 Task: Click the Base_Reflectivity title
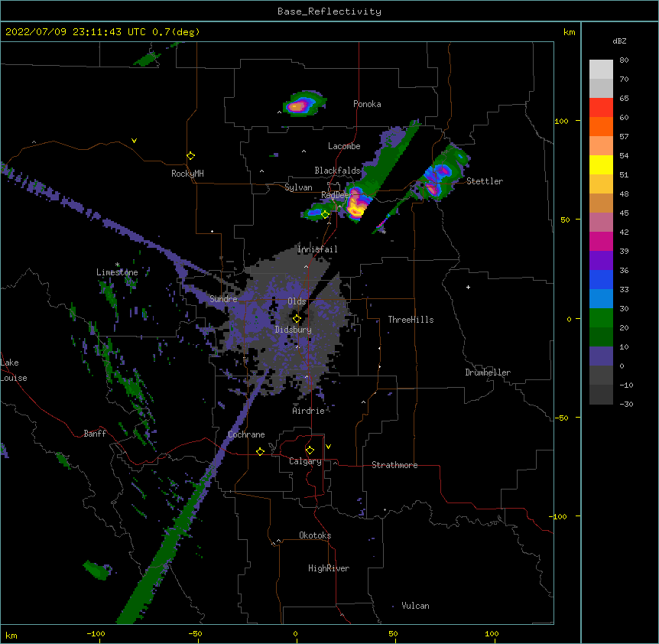[x=329, y=11]
